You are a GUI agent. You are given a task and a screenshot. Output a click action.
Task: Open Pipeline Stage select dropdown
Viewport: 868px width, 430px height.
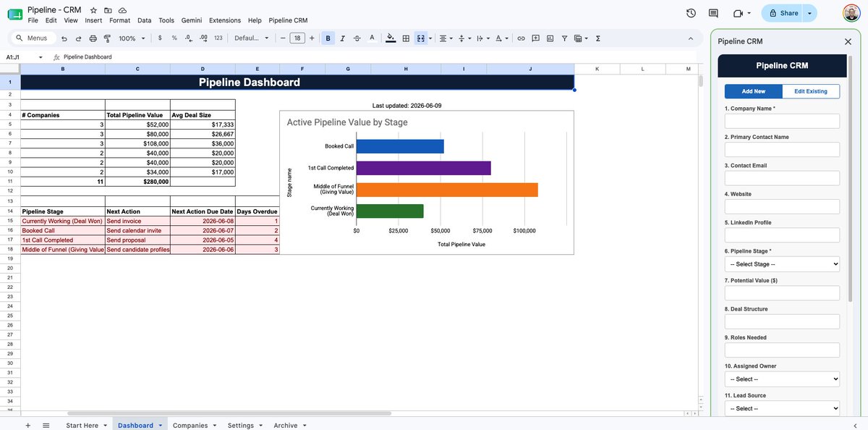(782, 264)
